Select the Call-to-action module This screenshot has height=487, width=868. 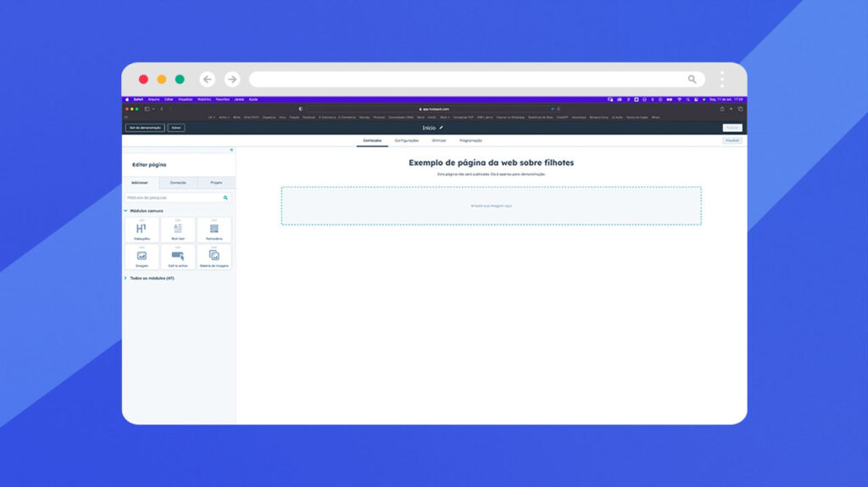(x=178, y=257)
